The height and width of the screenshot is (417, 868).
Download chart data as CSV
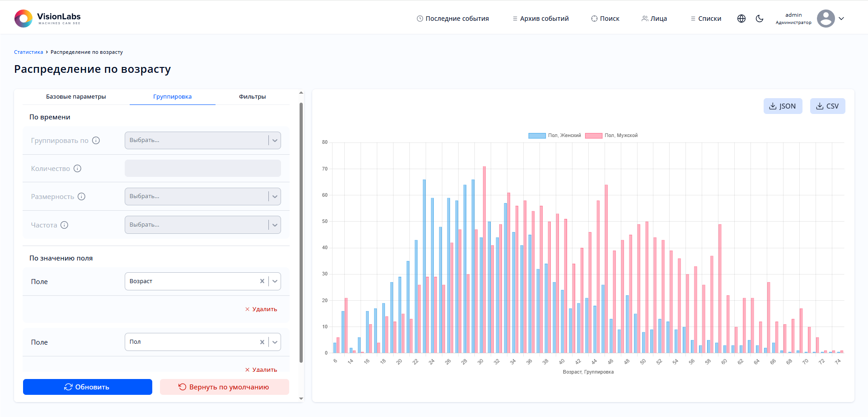pos(827,106)
